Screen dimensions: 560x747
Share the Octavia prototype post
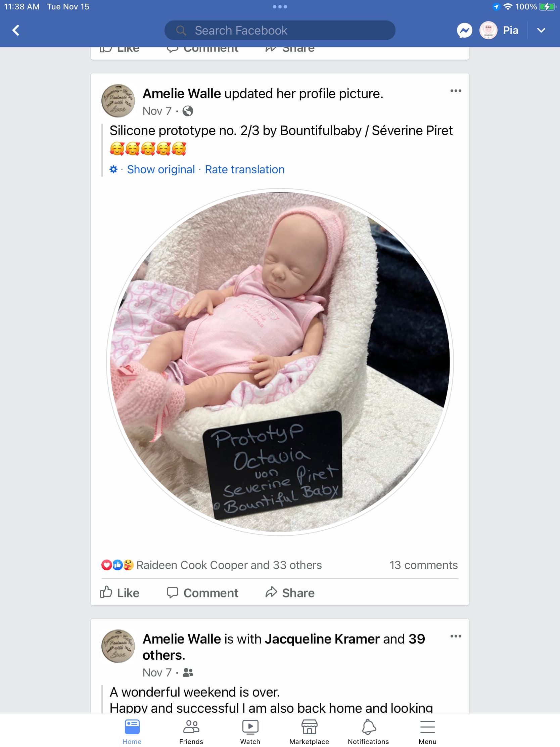290,593
